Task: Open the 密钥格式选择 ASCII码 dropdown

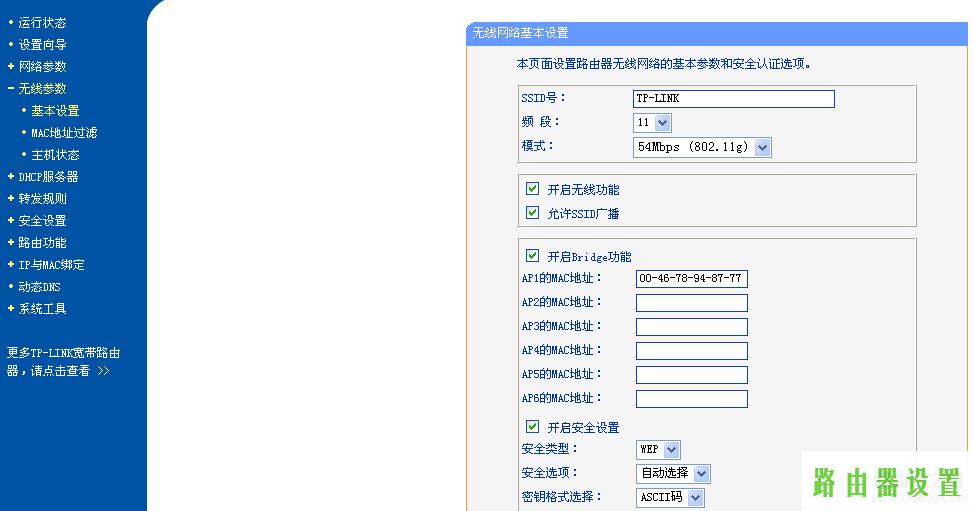Action: coord(670,497)
